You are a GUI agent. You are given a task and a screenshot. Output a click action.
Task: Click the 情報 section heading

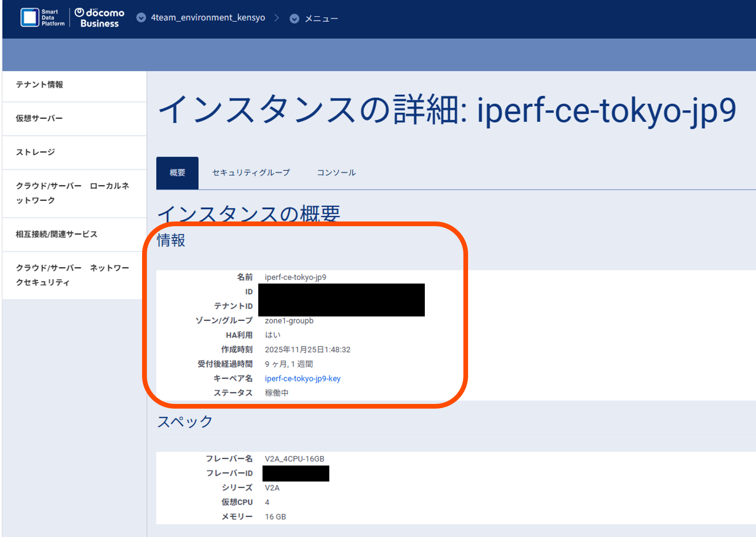tap(171, 240)
